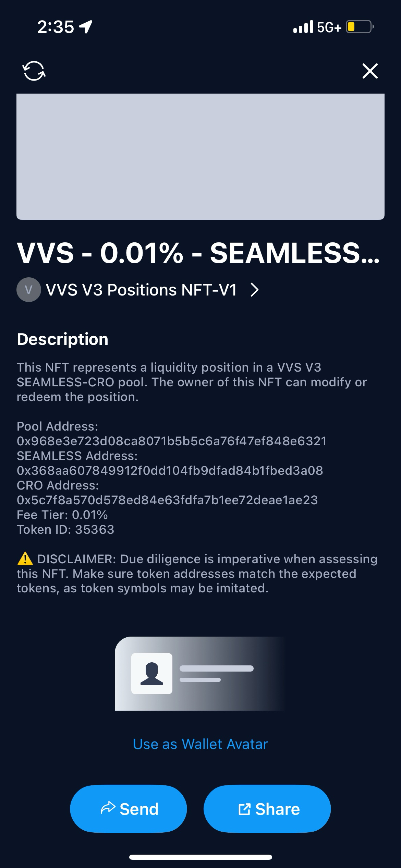Tap the Pool Address hash
This screenshot has height=868, width=401.
(171, 441)
